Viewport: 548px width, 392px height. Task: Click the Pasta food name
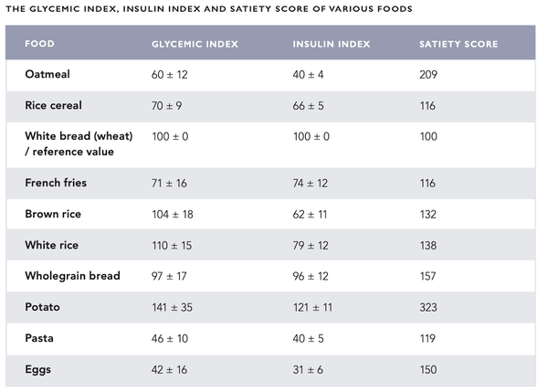(x=39, y=338)
